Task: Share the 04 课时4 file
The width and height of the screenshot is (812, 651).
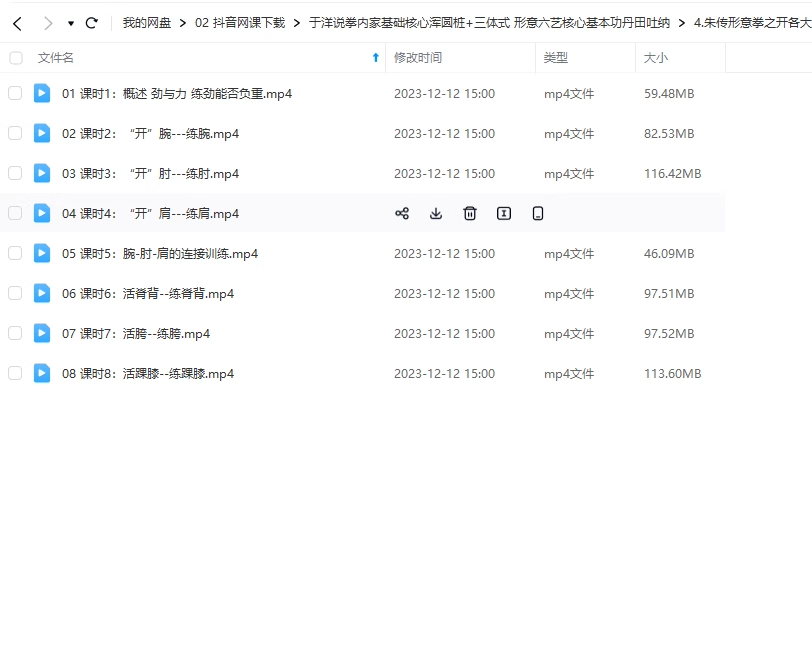Action: (x=402, y=213)
